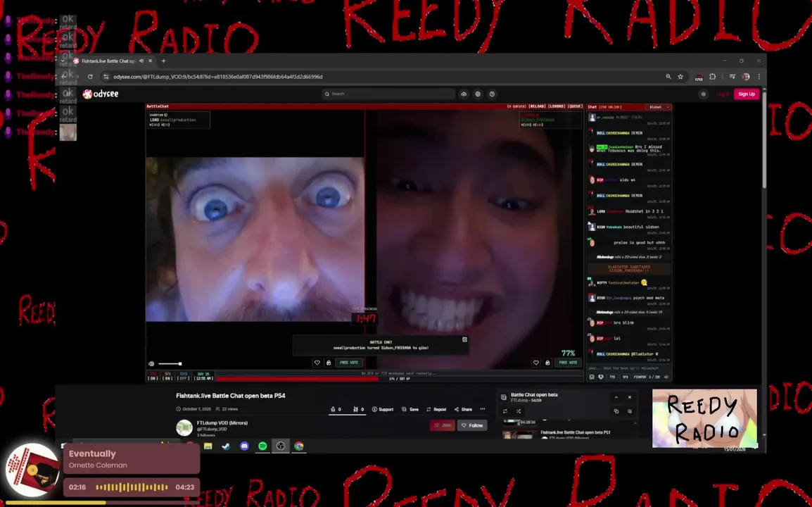Open the Odysee upload cloud icon
812x507 pixels.
click(x=464, y=94)
